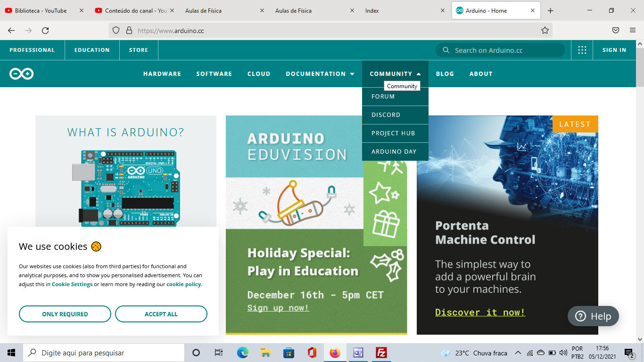Open Firefox hamburger application menu
The height and width of the screenshot is (362, 644).
[633, 31]
